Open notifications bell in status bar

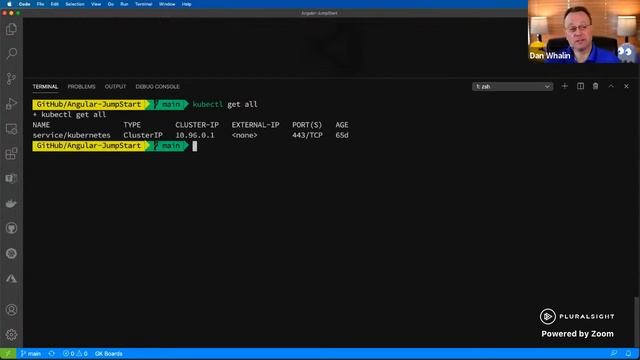629,353
